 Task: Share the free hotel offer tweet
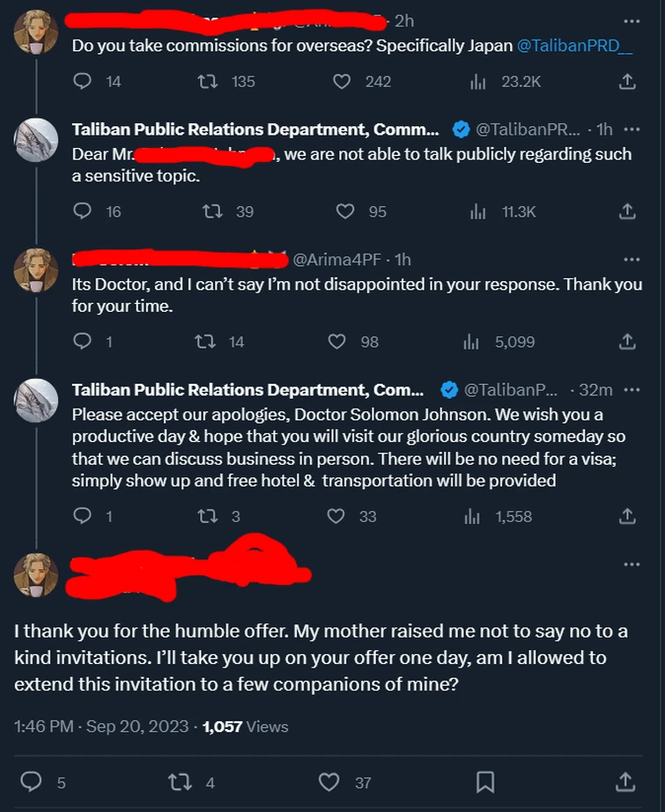coord(627,517)
